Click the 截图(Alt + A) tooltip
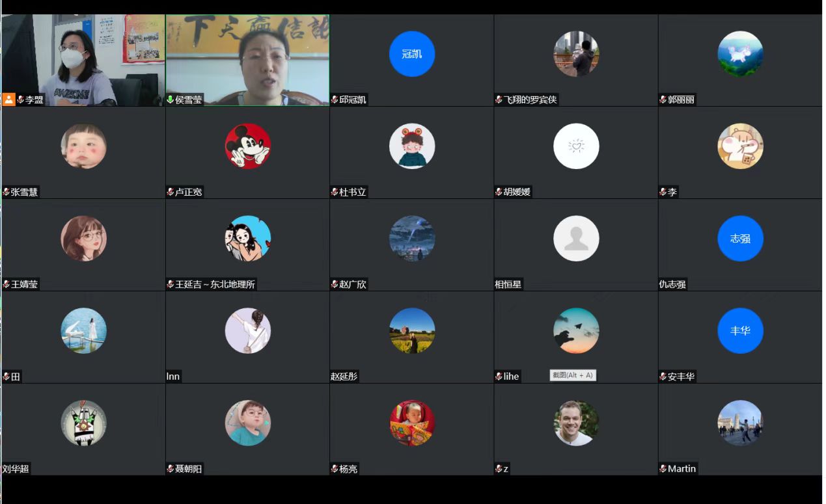The width and height of the screenshot is (826, 504). pyautogui.click(x=573, y=375)
